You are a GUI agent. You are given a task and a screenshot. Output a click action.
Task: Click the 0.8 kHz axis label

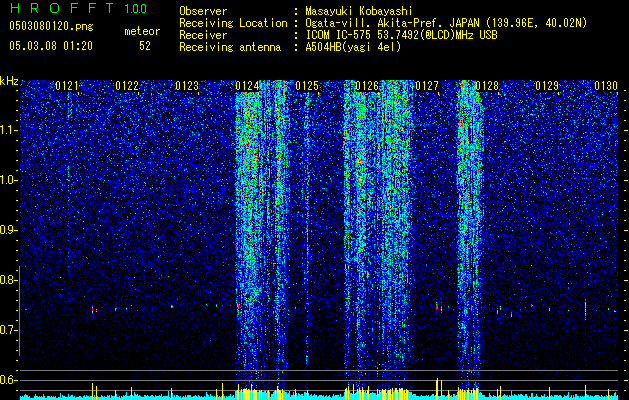point(9,280)
